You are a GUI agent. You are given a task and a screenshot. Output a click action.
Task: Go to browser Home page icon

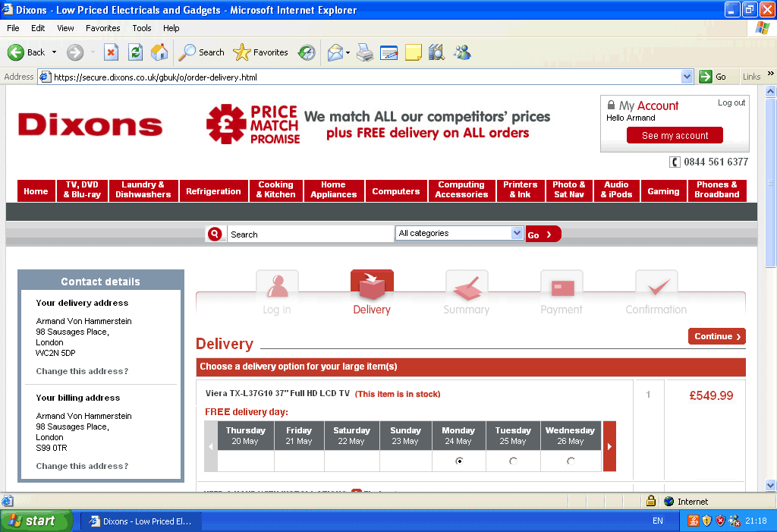point(159,52)
